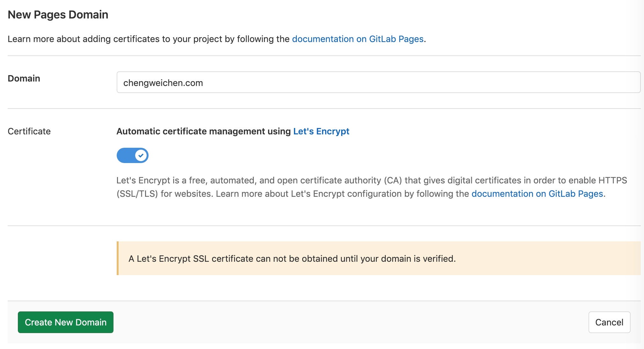Click the domain verification warning message

379,258
